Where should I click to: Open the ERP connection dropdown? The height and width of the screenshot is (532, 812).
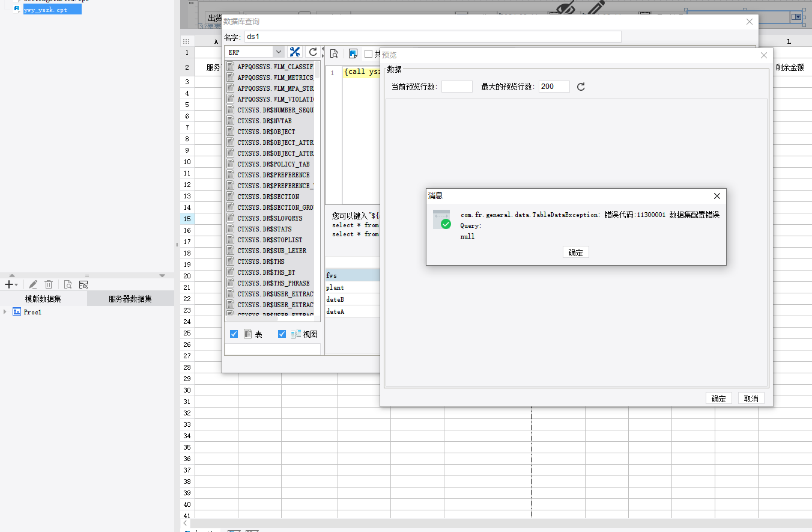coord(278,52)
